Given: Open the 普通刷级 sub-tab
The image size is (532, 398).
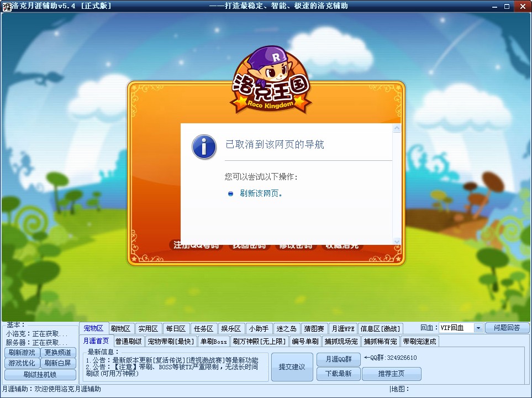Looking at the screenshot, I should coord(129,341).
